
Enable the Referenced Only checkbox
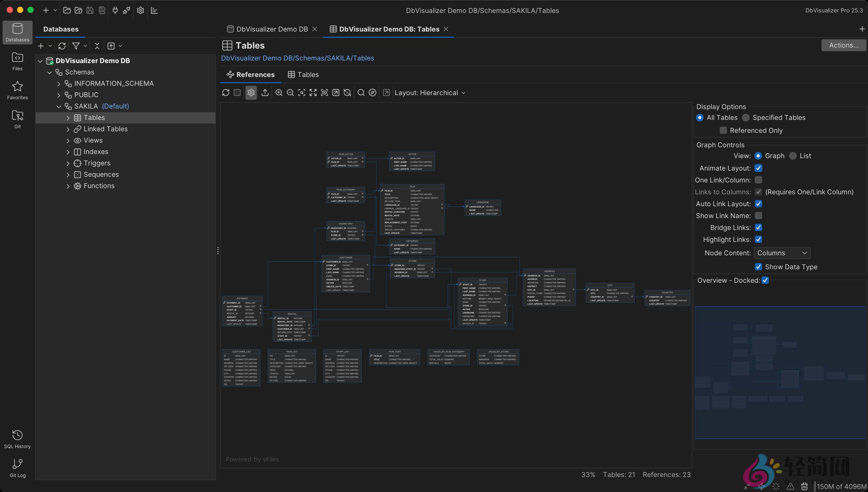(x=723, y=130)
